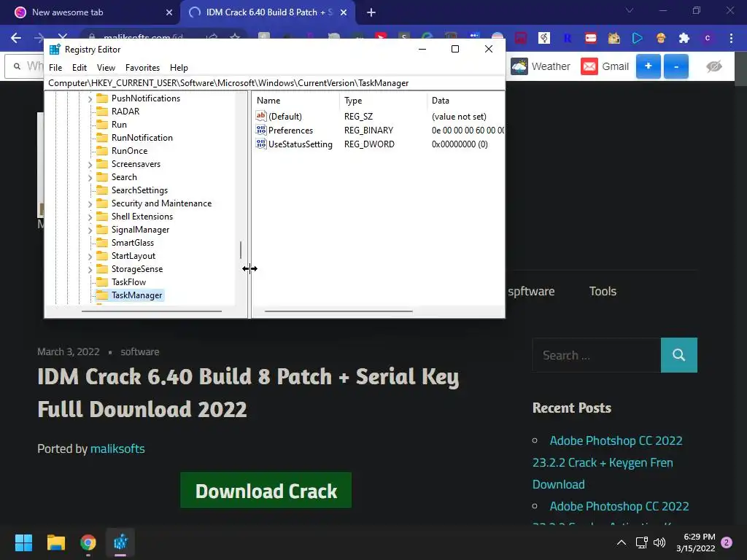Select the TaskFlow key
This screenshot has height=560, width=747.
pyautogui.click(x=128, y=282)
